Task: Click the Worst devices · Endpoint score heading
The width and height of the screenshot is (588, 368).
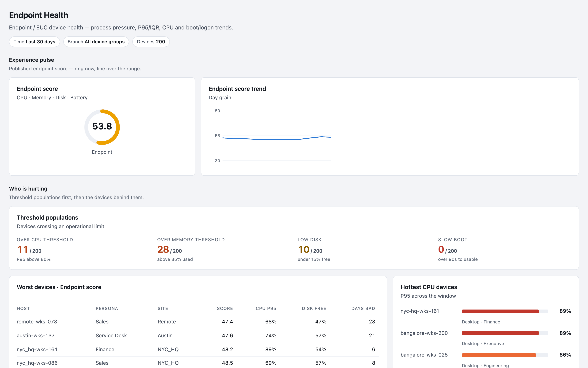Action: point(59,287)
